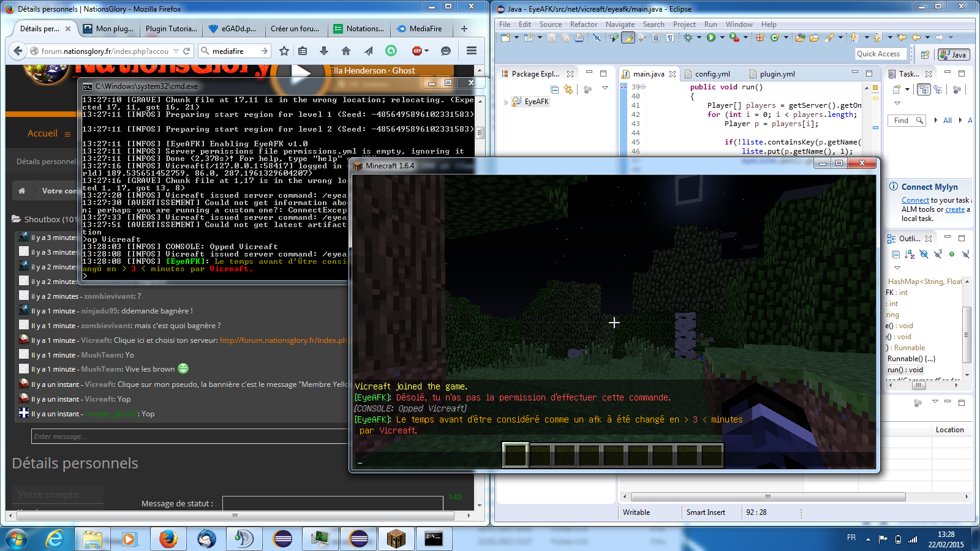Open Run button dropdown arrow

[722, 37]
